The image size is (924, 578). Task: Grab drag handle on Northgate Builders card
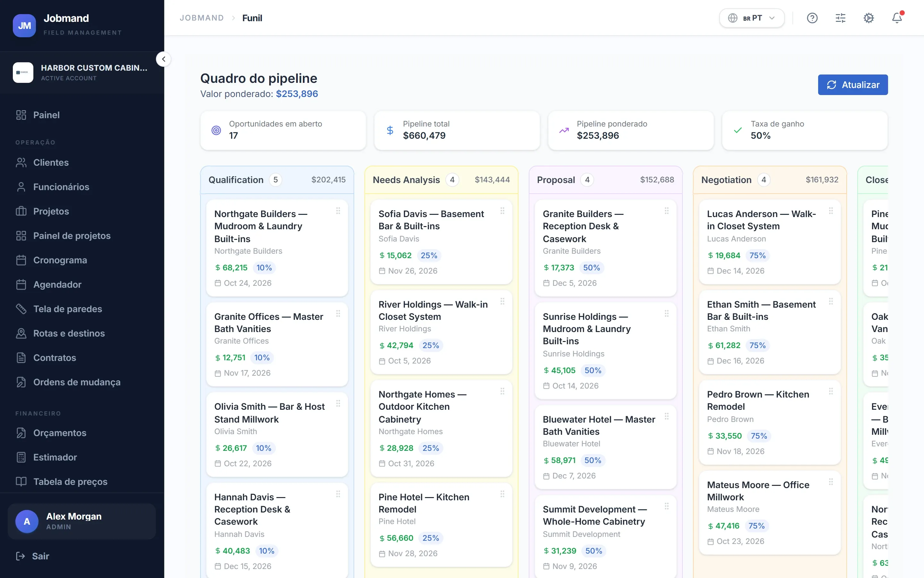(338, 211)
